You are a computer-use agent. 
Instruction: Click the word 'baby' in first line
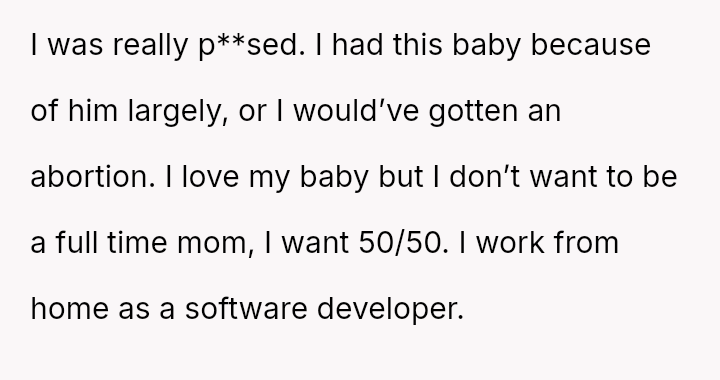tap(486, 45)
